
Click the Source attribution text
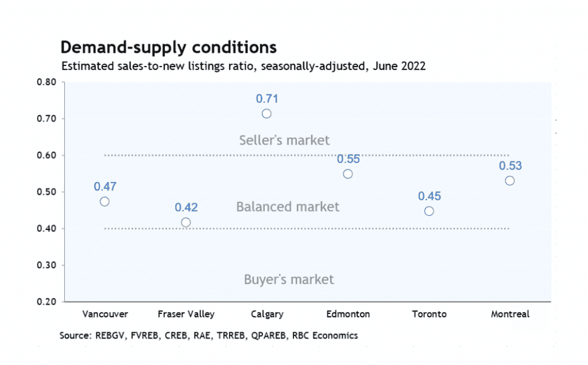(209, 336)
